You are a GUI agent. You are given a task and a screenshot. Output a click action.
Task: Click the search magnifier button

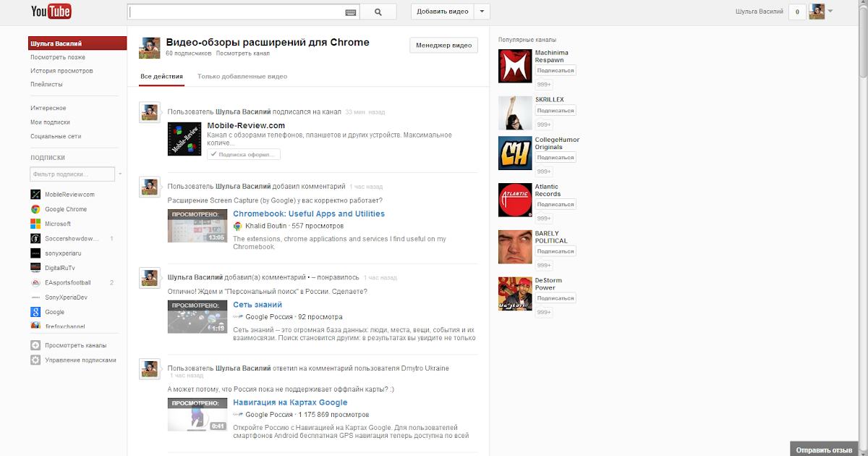379,12
